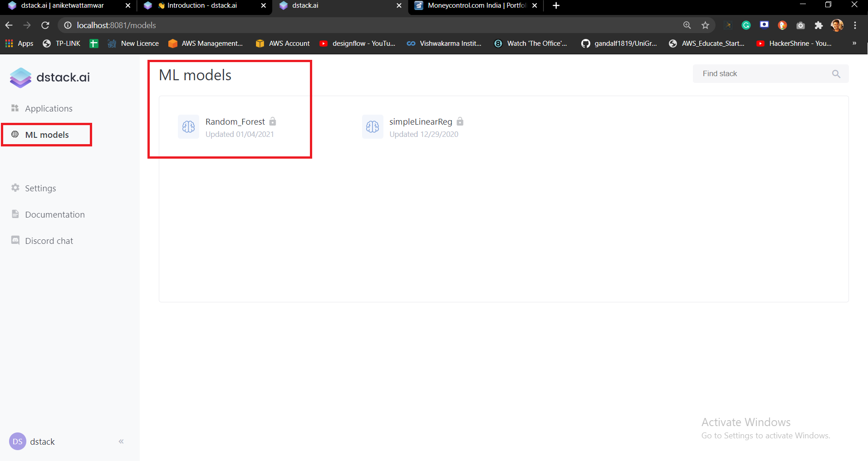
Task: Focus the Find stack search field
Action: tap(770, 74)
